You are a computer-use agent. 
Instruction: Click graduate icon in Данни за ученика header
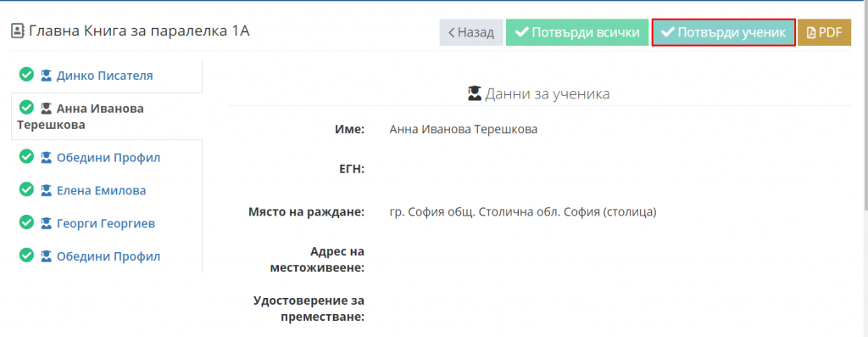pos(475,93)
